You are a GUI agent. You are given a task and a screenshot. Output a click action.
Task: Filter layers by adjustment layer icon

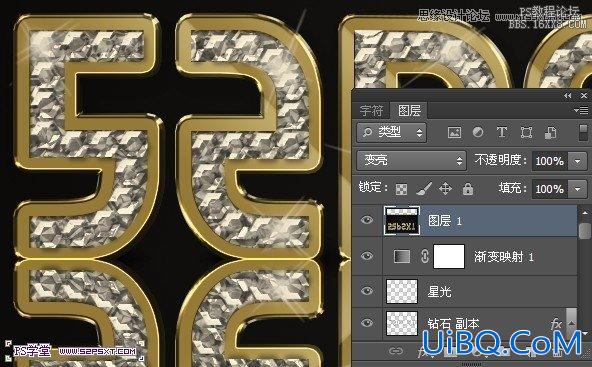pyautogui.click(x=478, y=132)
